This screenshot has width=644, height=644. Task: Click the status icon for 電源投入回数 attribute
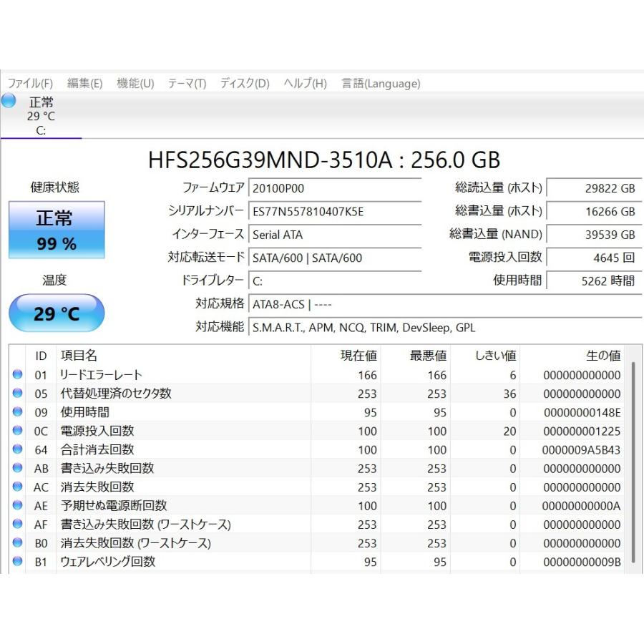pyautogui.click(x=16, y=431)
